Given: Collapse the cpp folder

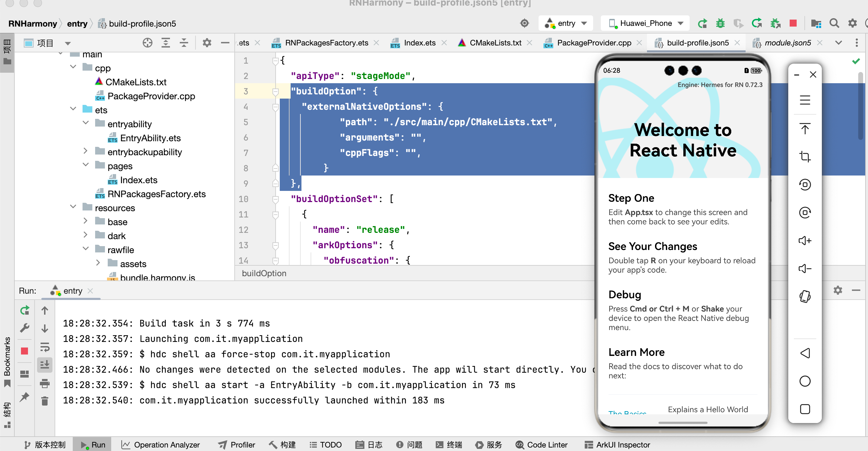Looking at the screenshot, I should 73,66.
